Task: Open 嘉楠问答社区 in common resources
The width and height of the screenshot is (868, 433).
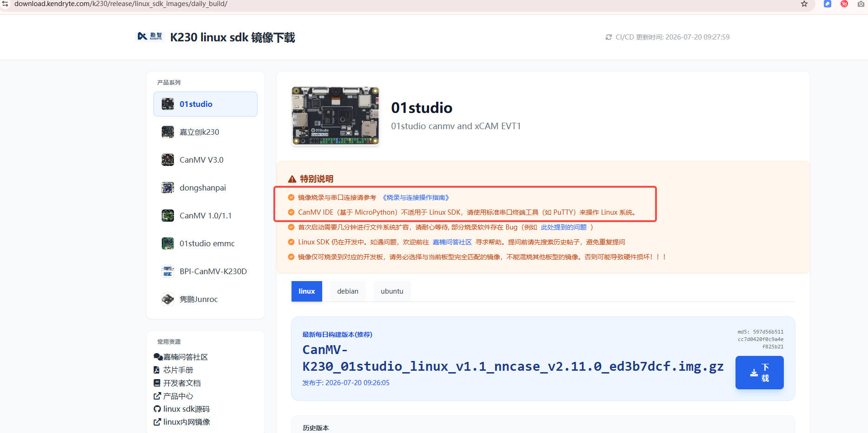Action: (x=186, y=357)
